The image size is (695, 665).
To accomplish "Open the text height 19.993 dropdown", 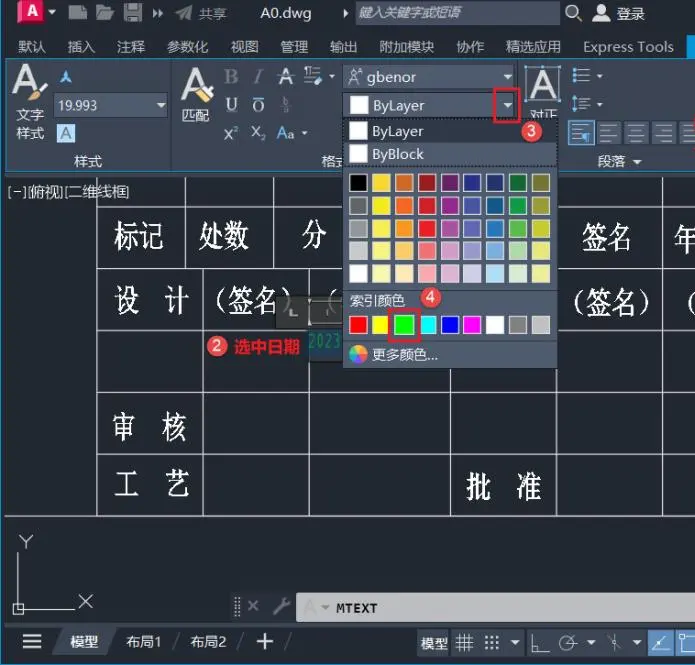I will coord(161,106).
